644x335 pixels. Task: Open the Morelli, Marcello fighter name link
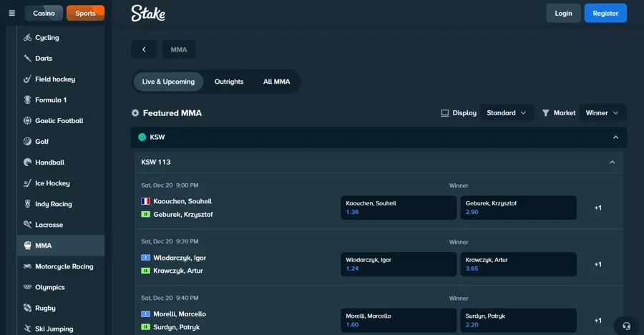tap(180, 314)
